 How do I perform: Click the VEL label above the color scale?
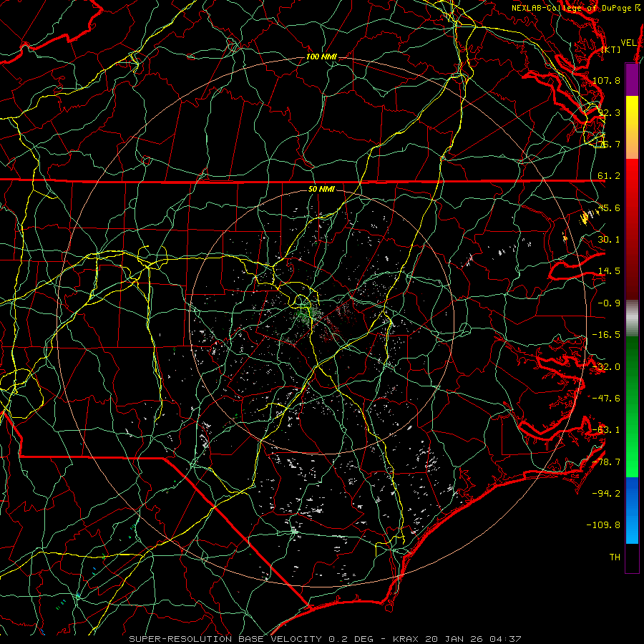tap(628, 43)
